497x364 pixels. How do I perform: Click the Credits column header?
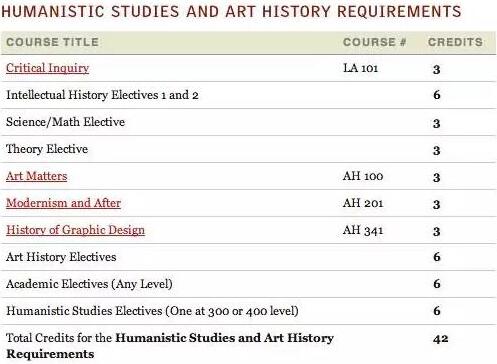[455, 42]
